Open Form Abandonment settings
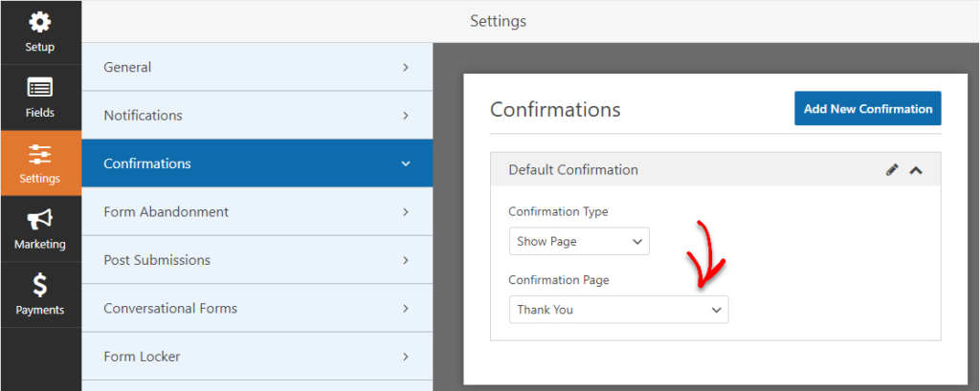This screenshot has height=391, width=980. point(256,211)
